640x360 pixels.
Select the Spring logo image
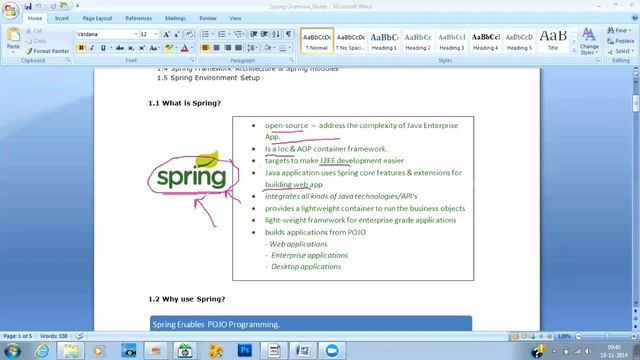[x=192, y=171]
